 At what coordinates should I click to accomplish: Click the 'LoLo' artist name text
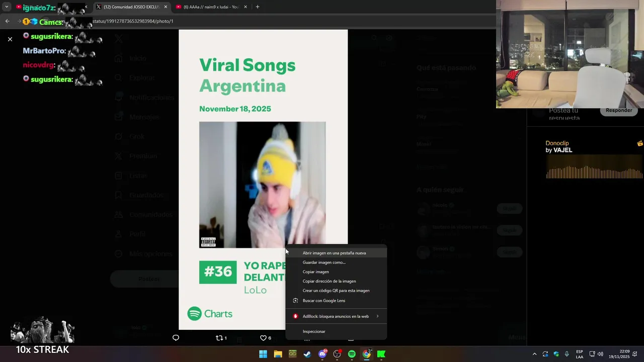click(255, 290)
